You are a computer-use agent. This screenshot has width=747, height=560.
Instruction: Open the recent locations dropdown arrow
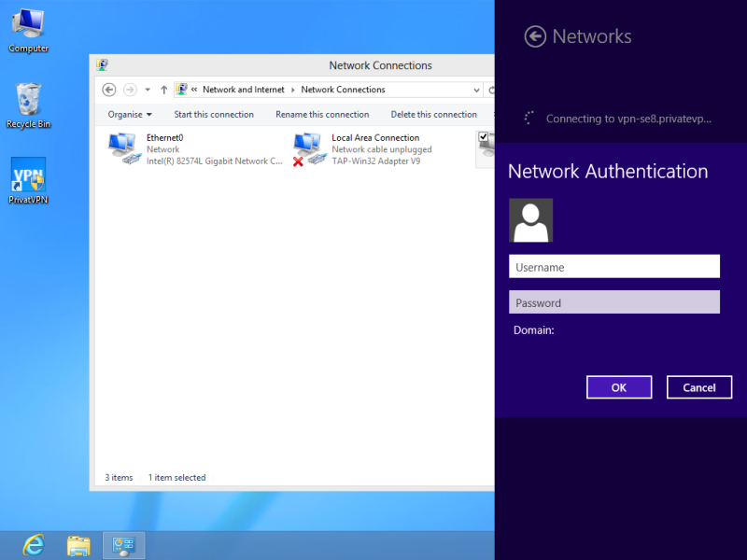tap(148, 90)
